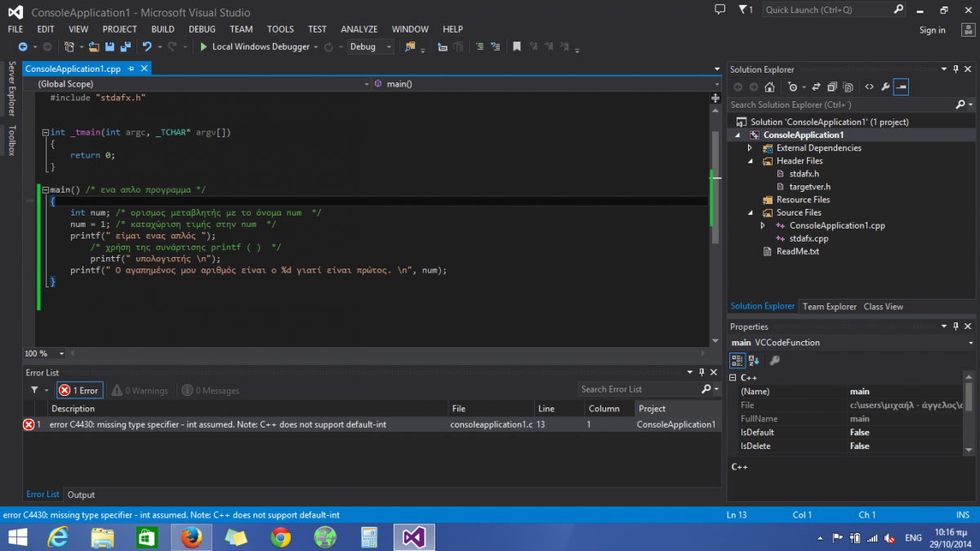Image resolution: width=980 pixels, height=551 pixels.
Task: Click the Search Solution Explorer field
Action: [841, 104]
